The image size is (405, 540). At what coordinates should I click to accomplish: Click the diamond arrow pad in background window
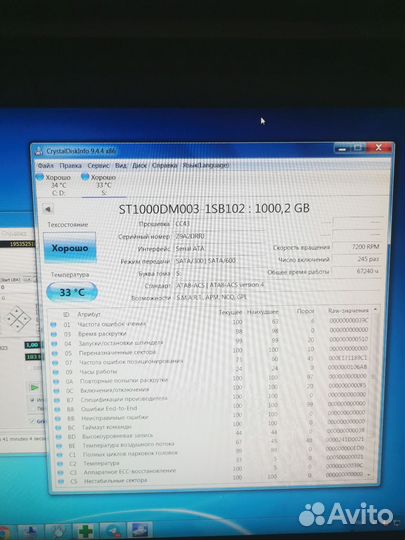[x=18, y=318]
